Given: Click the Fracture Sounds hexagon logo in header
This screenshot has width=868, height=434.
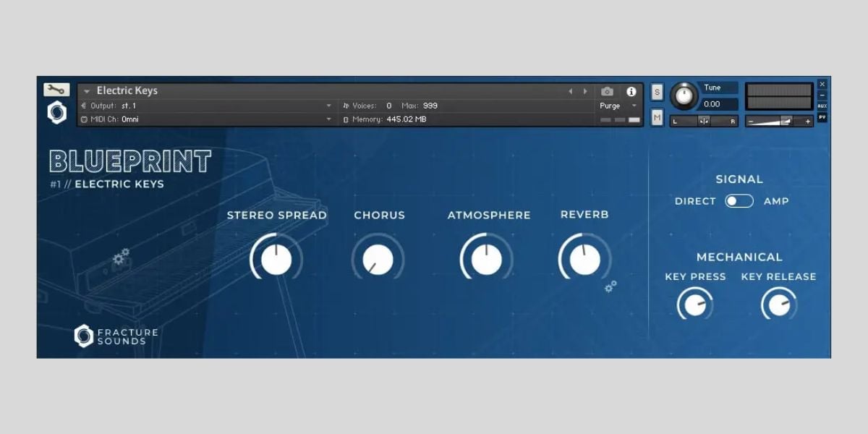Looking at the screenshot, I should (x=57, y=113).
